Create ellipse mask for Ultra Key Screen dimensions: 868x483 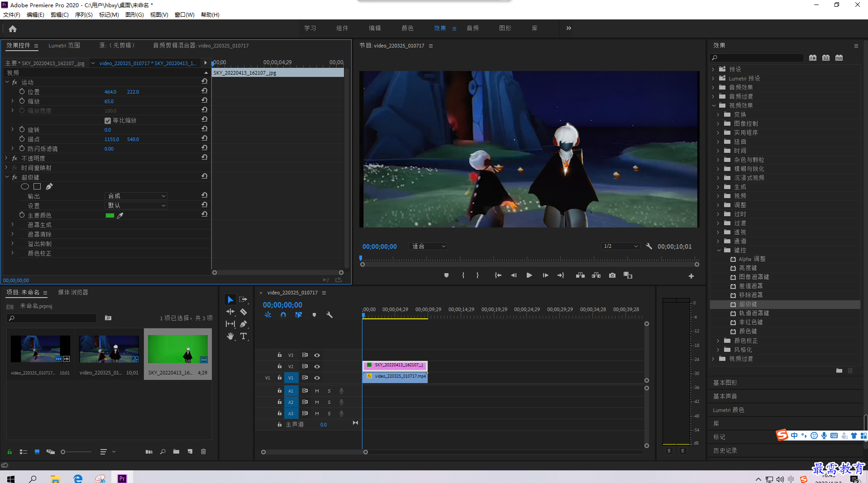coord(25,186)
